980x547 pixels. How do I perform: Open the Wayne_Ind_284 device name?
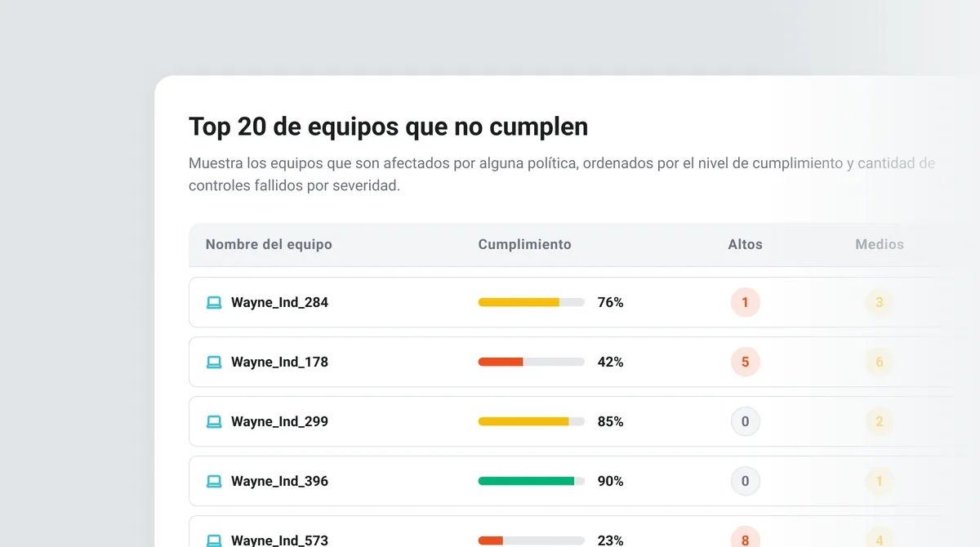pyautogui.click(x=279, y=303)
